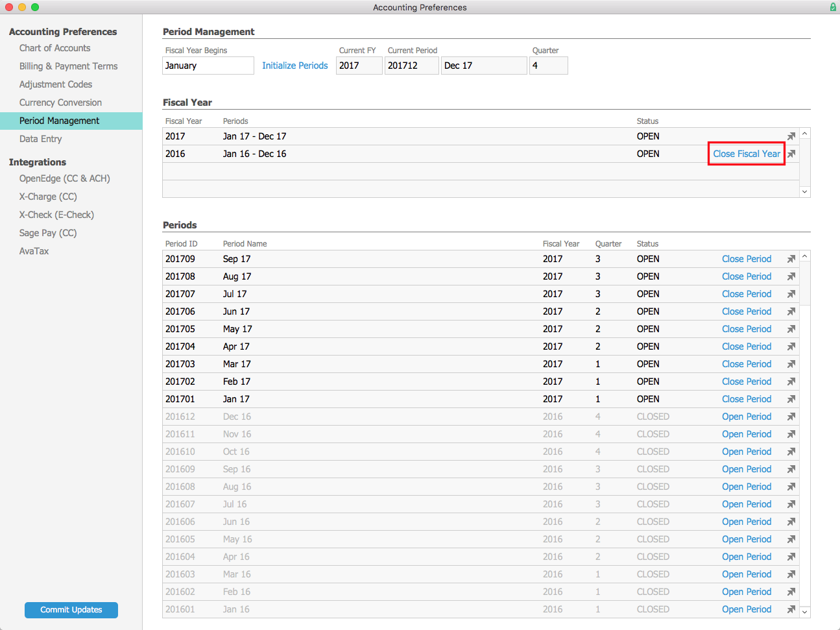
Task: Open detail arrow for period 201602
Action: 791,592
